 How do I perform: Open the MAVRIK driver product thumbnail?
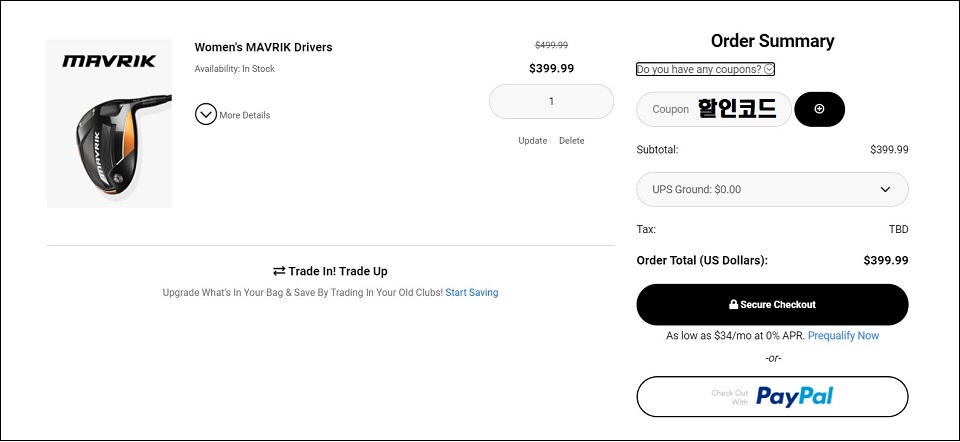110,124
